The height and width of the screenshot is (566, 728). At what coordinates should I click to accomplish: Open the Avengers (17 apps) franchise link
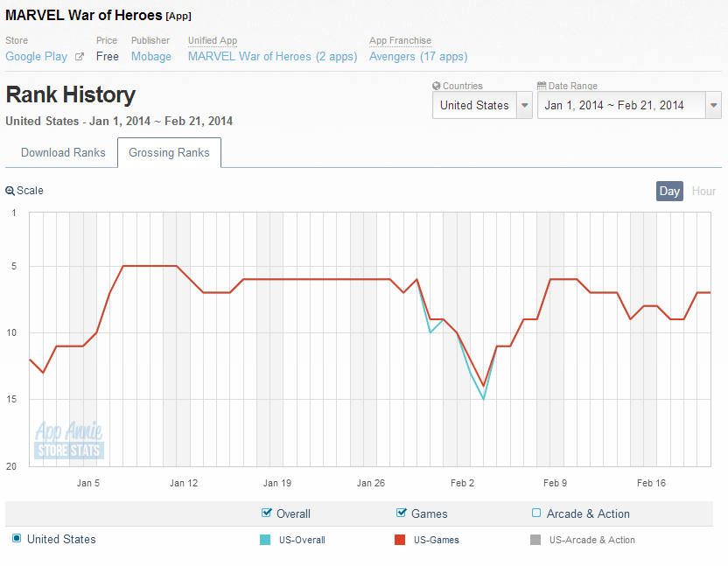[418, 57]
